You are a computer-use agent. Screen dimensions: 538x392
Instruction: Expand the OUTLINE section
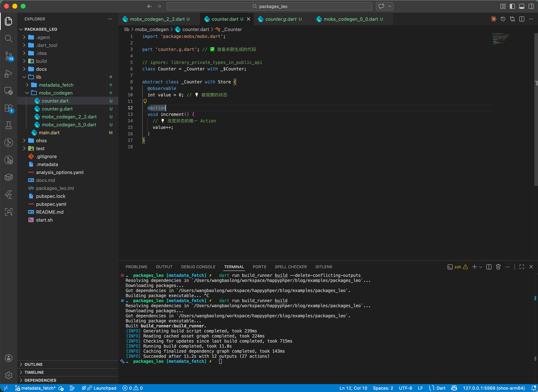point(33,364)
